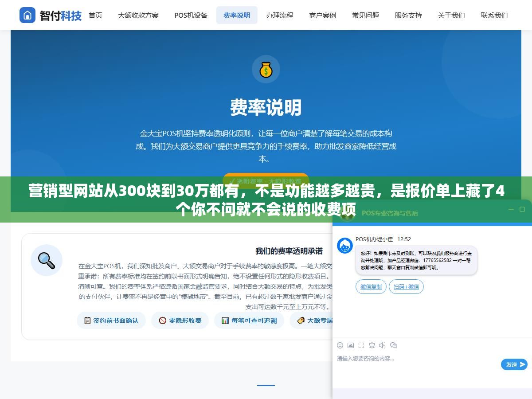Click the magnifying glass icon in the promise card
The height and width of the screenshot is (399, 532).
47,260
